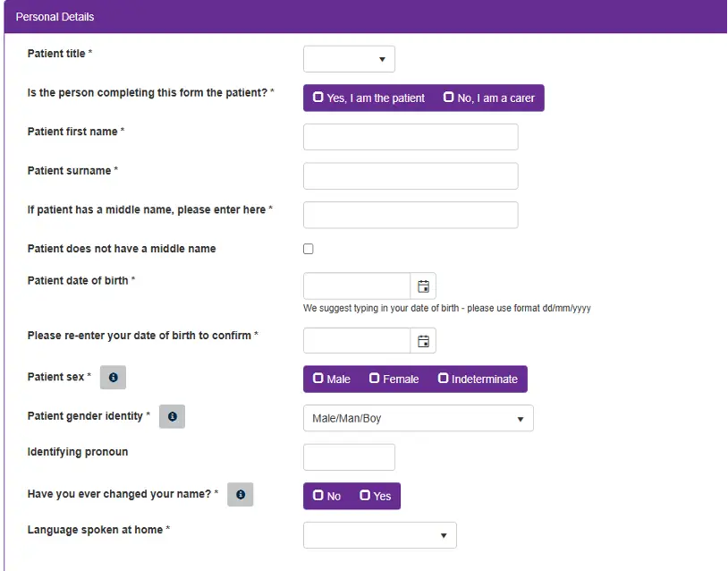728x571 pixels.
Task: Click the middle name entry field
Action: [x=410, y=215]
